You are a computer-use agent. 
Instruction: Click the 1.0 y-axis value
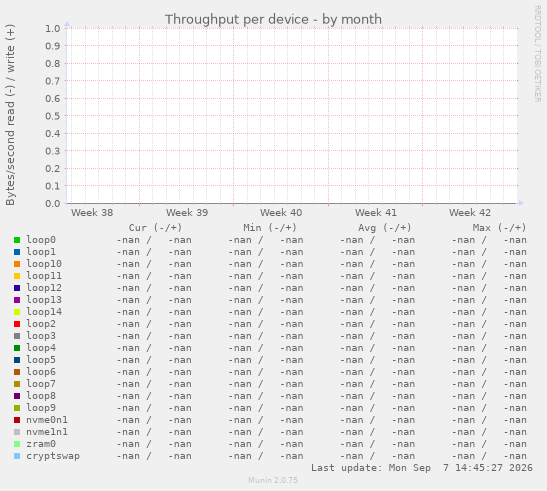tap(53, 28)
